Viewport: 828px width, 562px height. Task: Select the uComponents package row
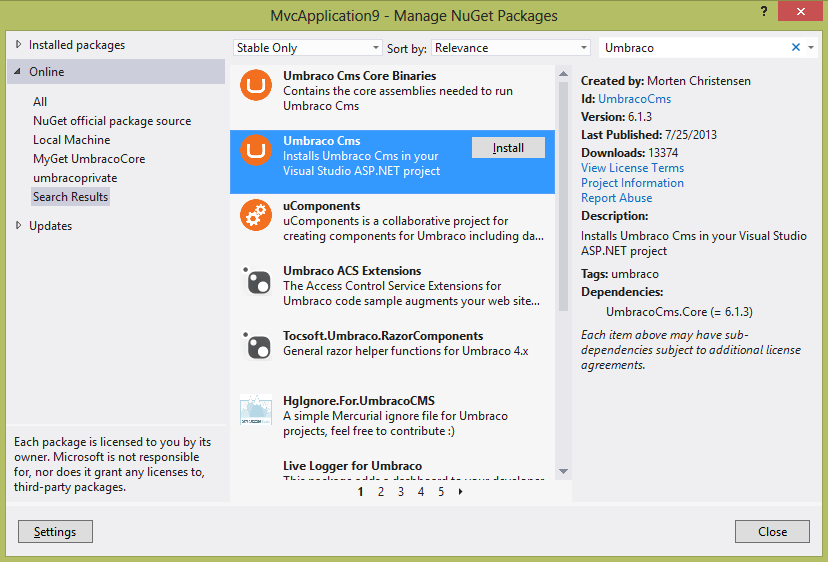(392, 227)
